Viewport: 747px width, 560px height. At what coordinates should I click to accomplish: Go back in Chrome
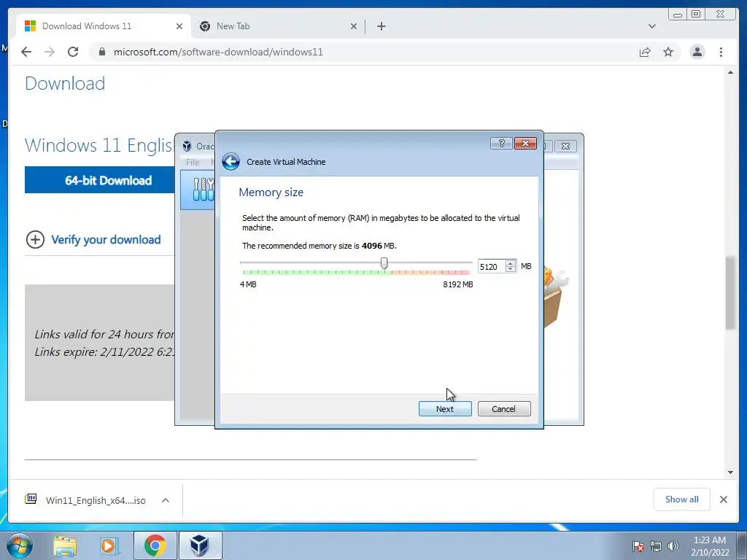coord(26,52)
